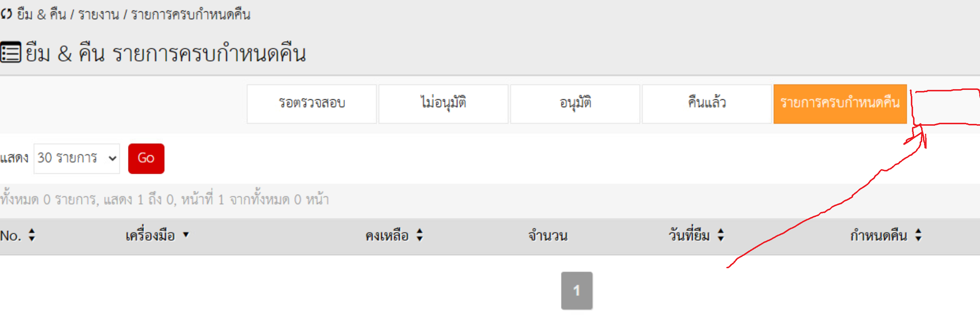980x319 pixels.
Task: Open ยืม & คืน breadcrumb link
Action: click(41, 15)
